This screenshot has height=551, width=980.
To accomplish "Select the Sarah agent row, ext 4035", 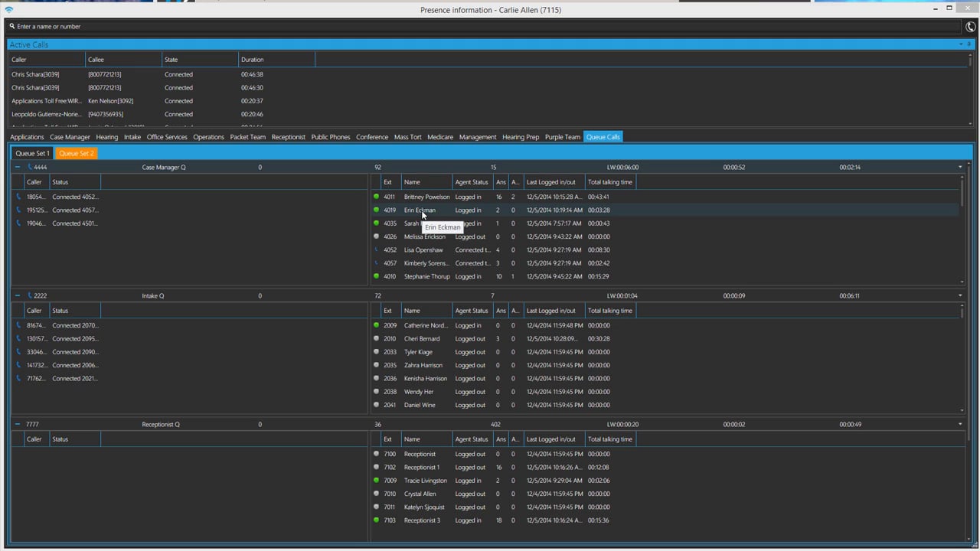I will pyautogui.click(x=665, y=223).
